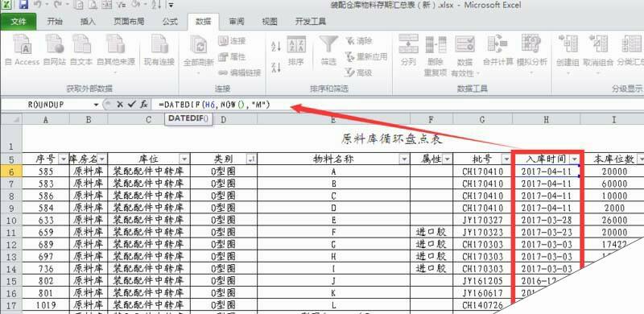Click Refresh All (全部刷新) icon

[198, 54]
